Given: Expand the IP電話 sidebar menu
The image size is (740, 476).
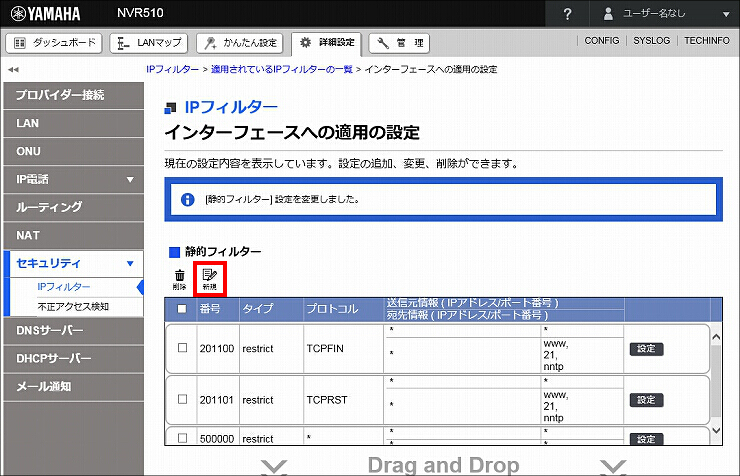Looking at the screenshot, I should [74, 180].
